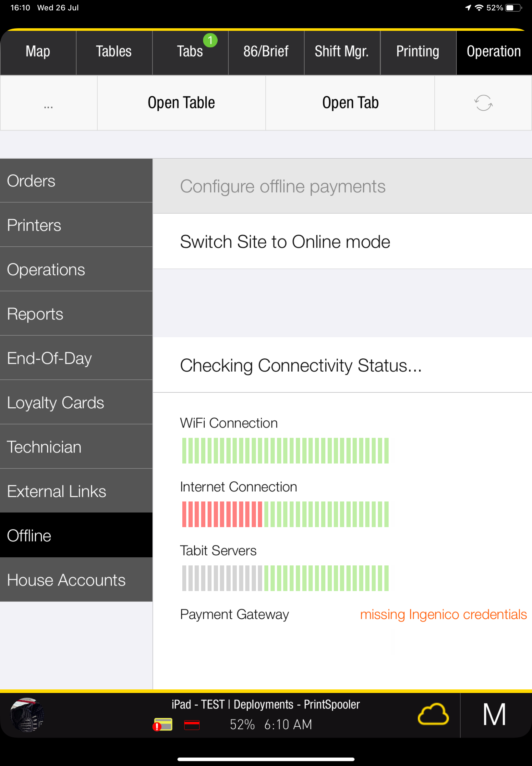Viewport: 532px width, 766px height.
Task: Go to the 86/Brief tab
Action: tap(266, 52)
